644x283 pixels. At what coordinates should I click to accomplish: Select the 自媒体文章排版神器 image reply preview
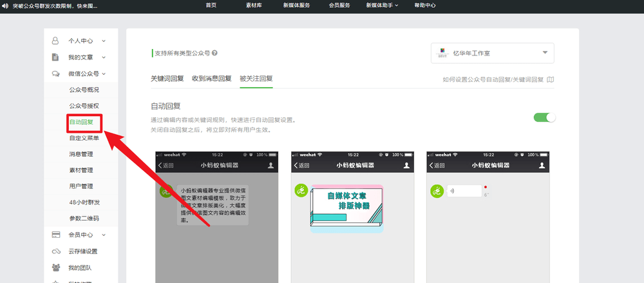[x=347, y=208]
